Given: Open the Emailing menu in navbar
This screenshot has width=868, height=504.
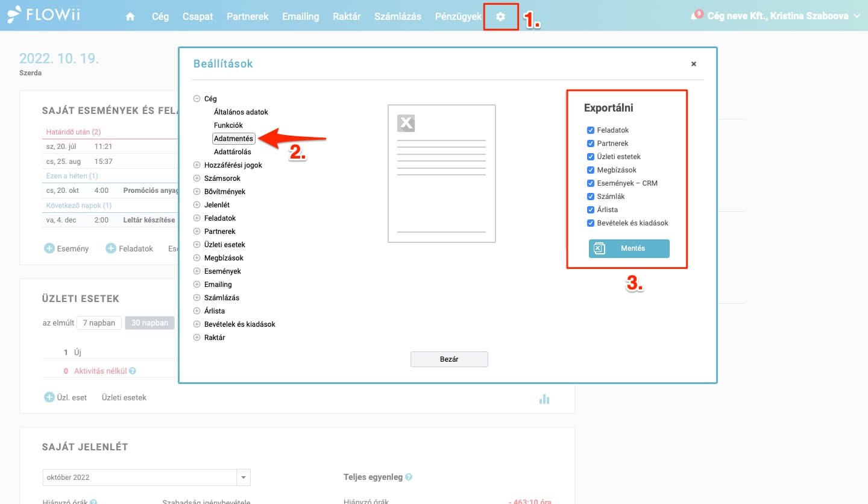Looking at the screenshot, I should coord(301,16).
